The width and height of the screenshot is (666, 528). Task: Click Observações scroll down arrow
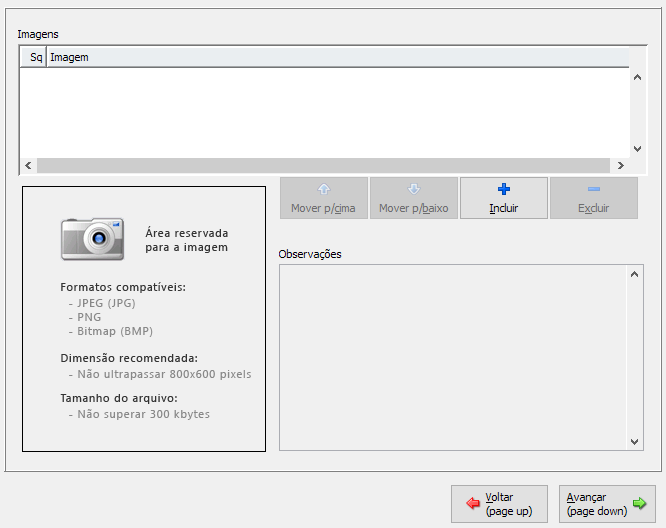635,442
